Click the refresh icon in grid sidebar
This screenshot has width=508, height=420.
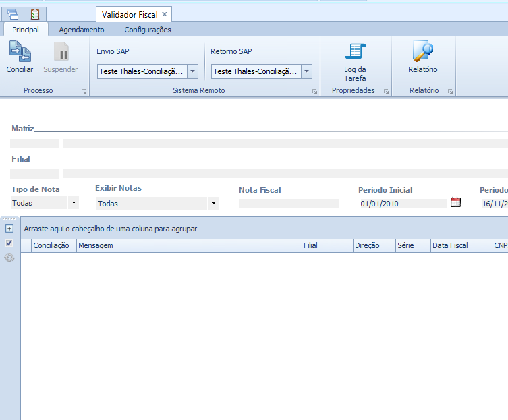click(x=9, y=258)
